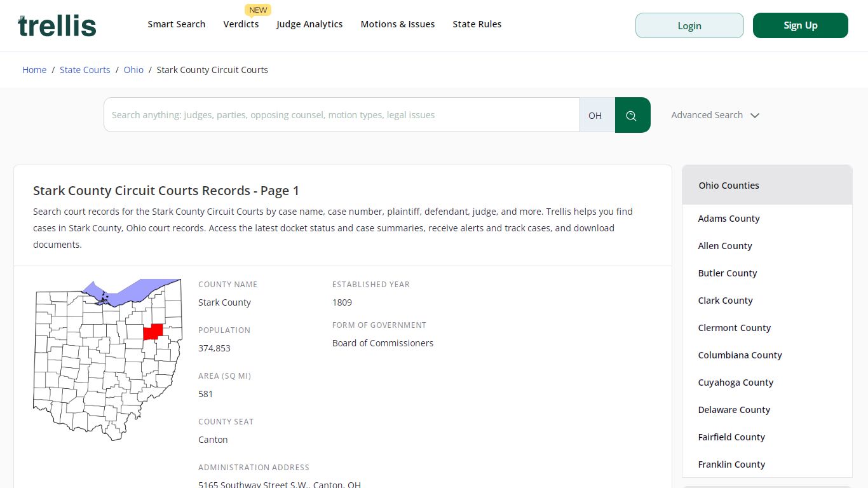Screen dimensions: 868x488
Task: Click the Stark County Circuit Courts Records heading
Action: tap(166, 191)
